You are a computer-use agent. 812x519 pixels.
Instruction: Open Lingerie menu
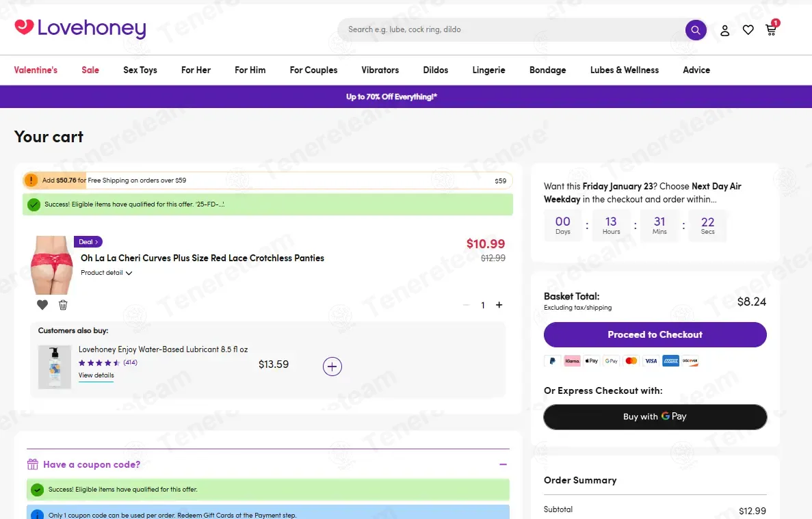(x=489, y=70)
